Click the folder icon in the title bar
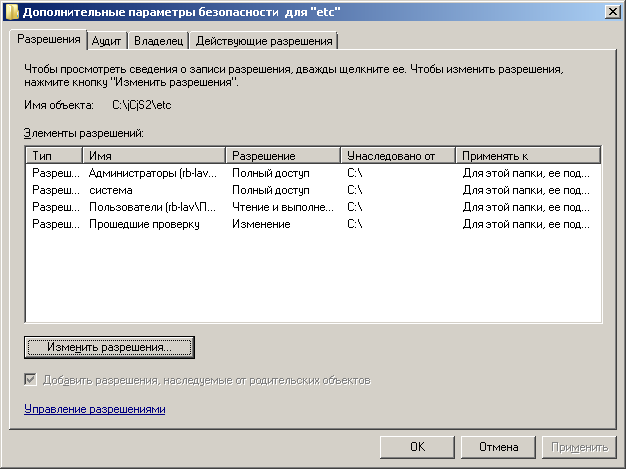626x469 pixels. tap(11, 12)
